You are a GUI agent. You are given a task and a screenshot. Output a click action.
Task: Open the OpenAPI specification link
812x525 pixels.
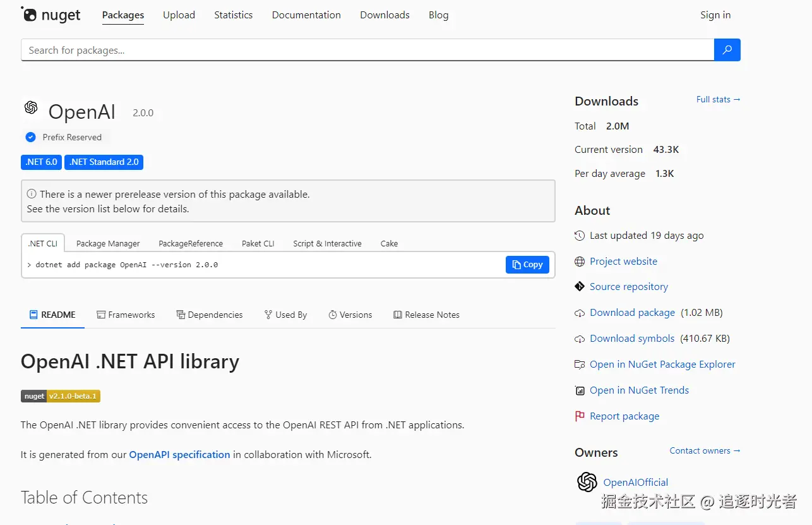click(179, 454)
